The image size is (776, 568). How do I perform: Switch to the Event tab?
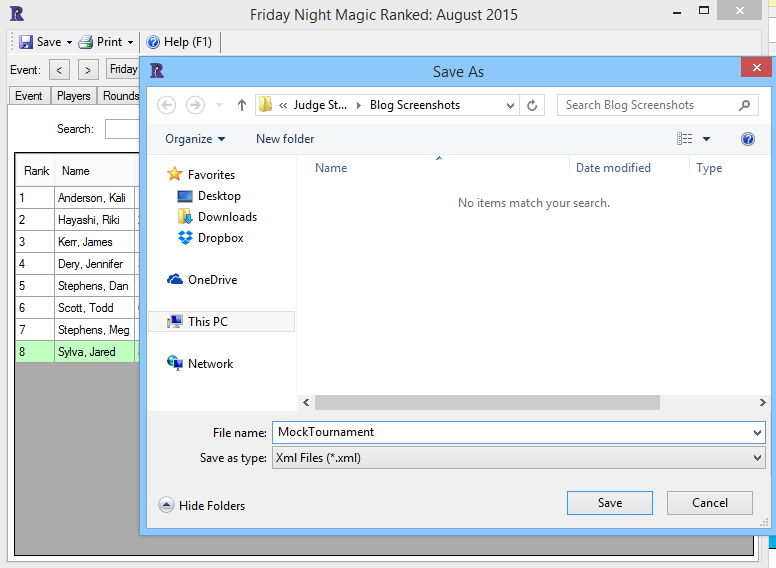29,96
